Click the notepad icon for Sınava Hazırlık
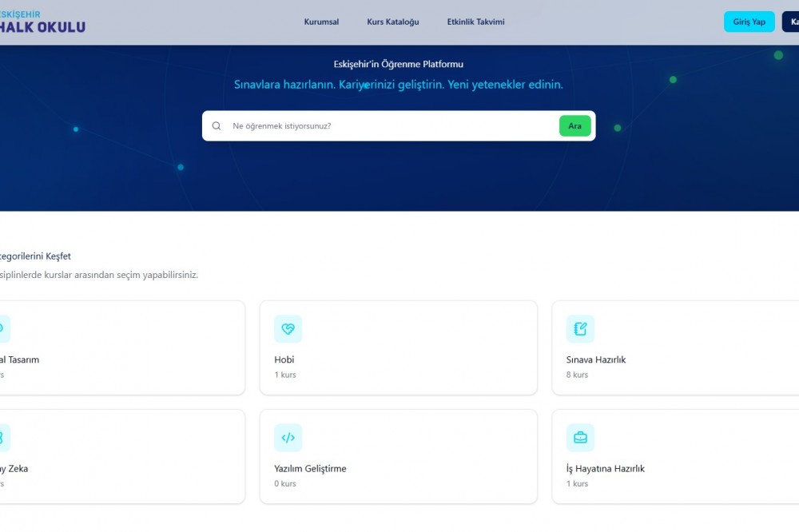This screenshot has height=532, width=799. pyautogui.click(x=580, y=328)
